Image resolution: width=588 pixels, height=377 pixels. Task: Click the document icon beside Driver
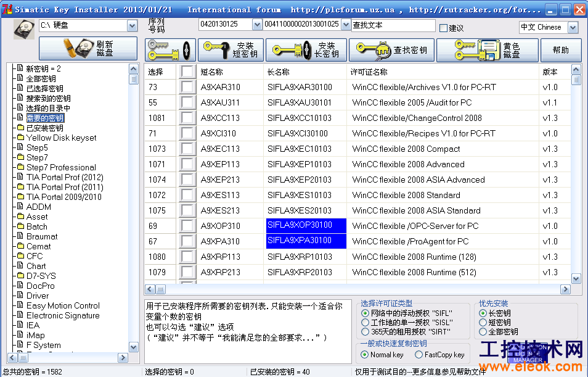[20, 295]
